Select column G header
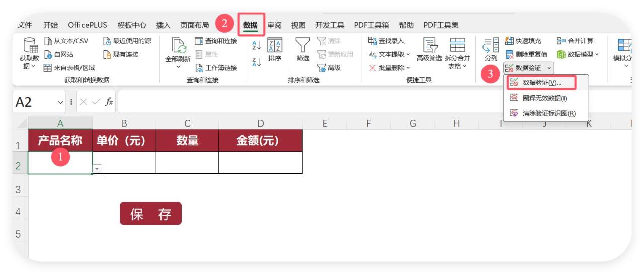The width and height of the screenshot is (644, 274). [412, 123]
